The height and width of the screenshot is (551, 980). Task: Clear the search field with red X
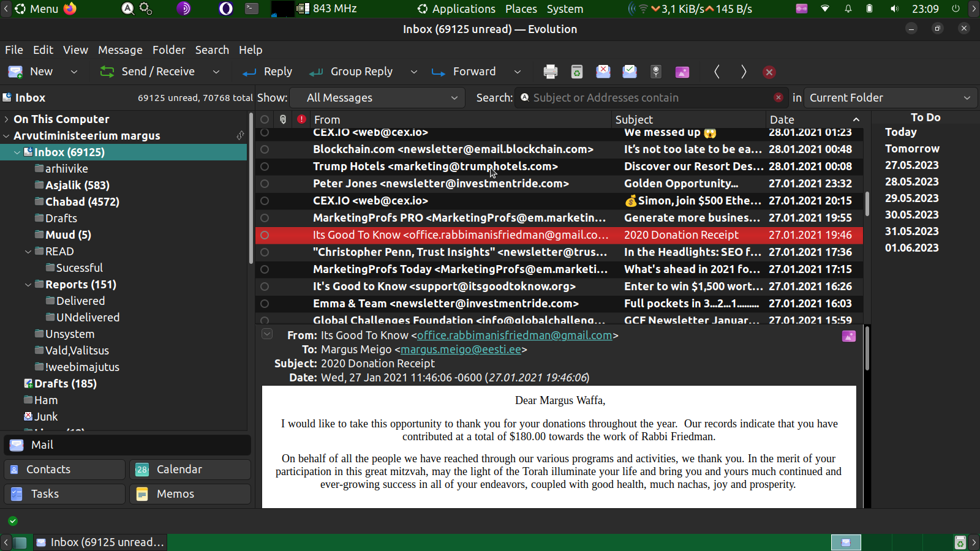[x=778, y=97]
